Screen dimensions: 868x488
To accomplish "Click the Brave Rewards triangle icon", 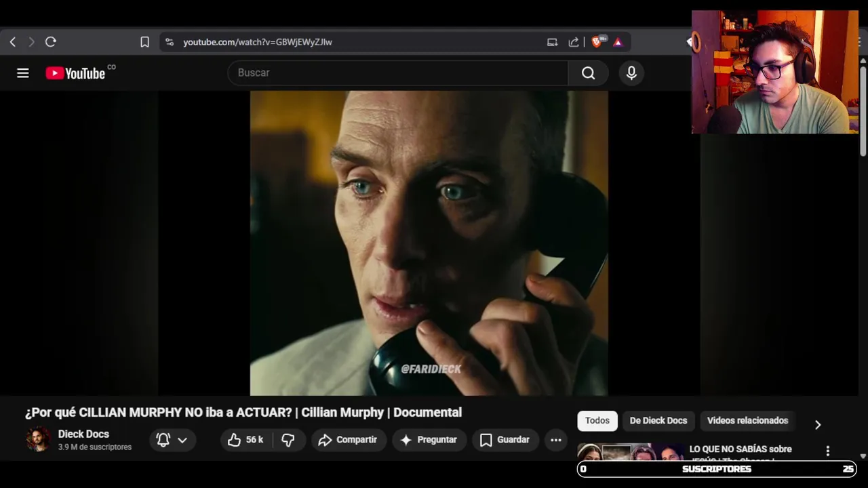I will click(x=618, y=42).
